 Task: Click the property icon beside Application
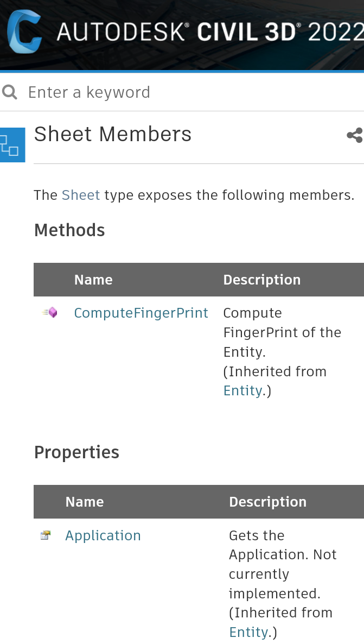[46, 535]
